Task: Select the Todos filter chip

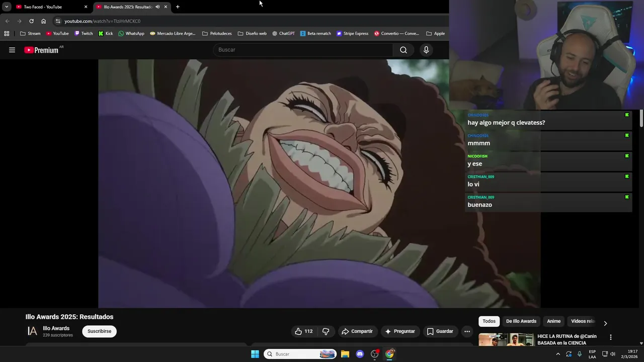Action: (x=489, y=321)
